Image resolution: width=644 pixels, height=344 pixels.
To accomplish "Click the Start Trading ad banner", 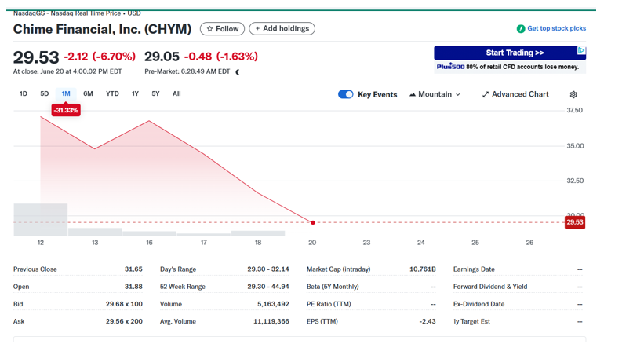I will tap(510, 53).
